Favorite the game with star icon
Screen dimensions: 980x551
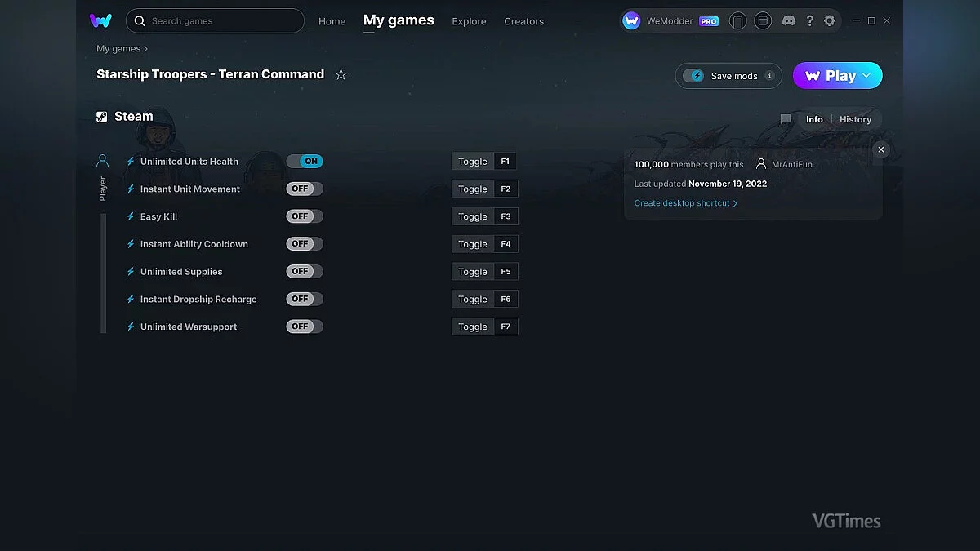pyautogui.click(x=341, y=74)
